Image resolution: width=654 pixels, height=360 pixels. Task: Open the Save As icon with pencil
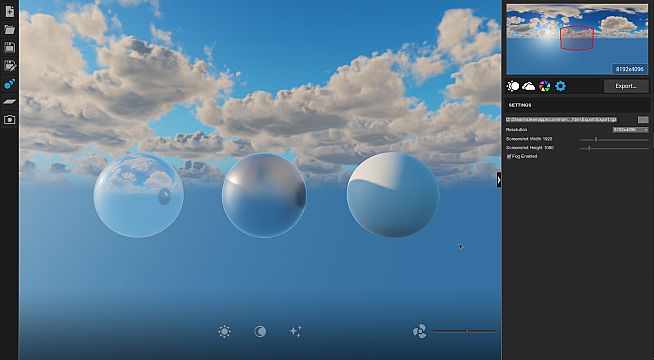[9, 65]
